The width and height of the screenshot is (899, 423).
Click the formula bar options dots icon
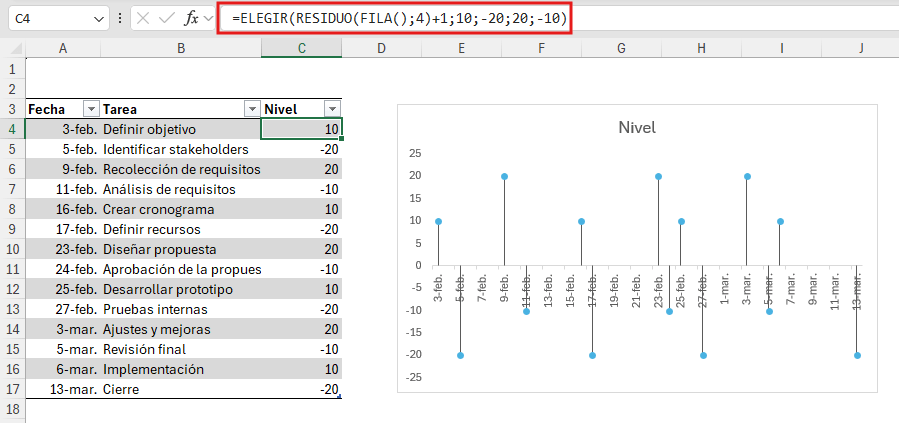pos(120,18)
